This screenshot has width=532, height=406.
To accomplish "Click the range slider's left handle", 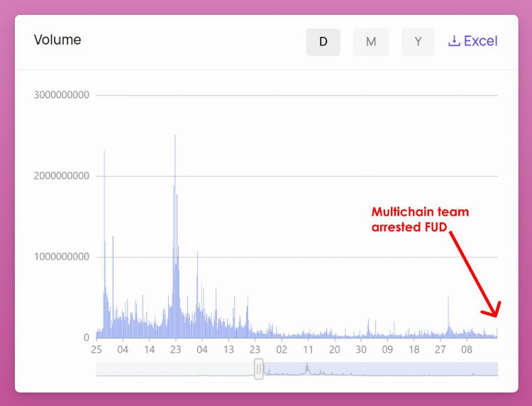I will click(259, 368).
